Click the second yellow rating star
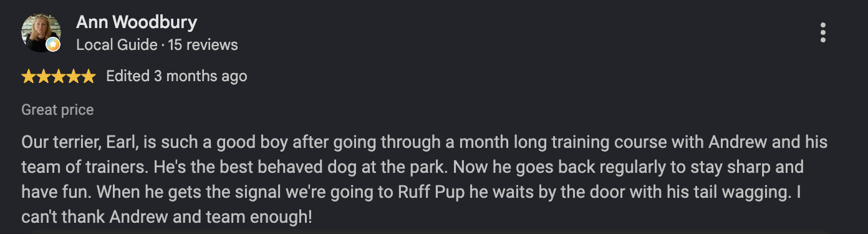Viewport: 868px width, 234px height. [x=44, y=77]
